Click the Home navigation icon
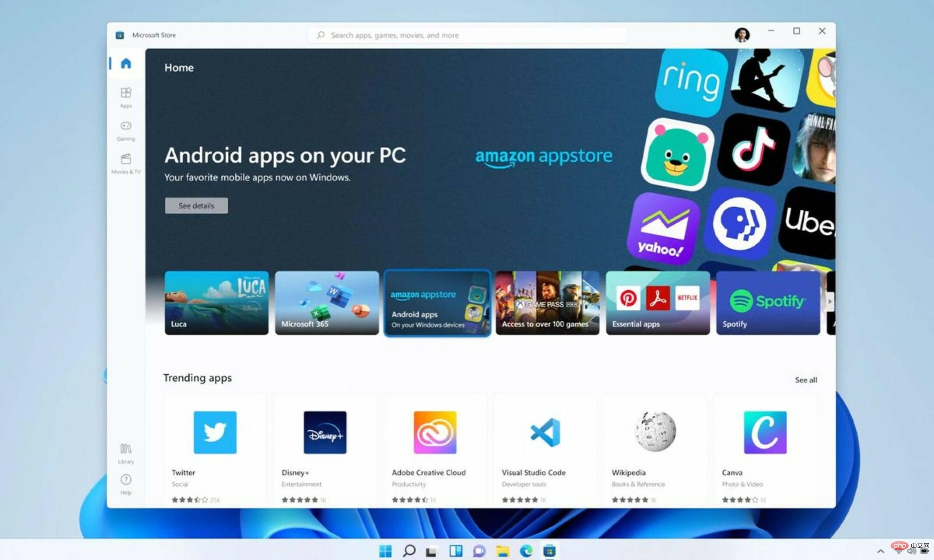Viewport: 934px width, 560px height. [x=126, y=63]
